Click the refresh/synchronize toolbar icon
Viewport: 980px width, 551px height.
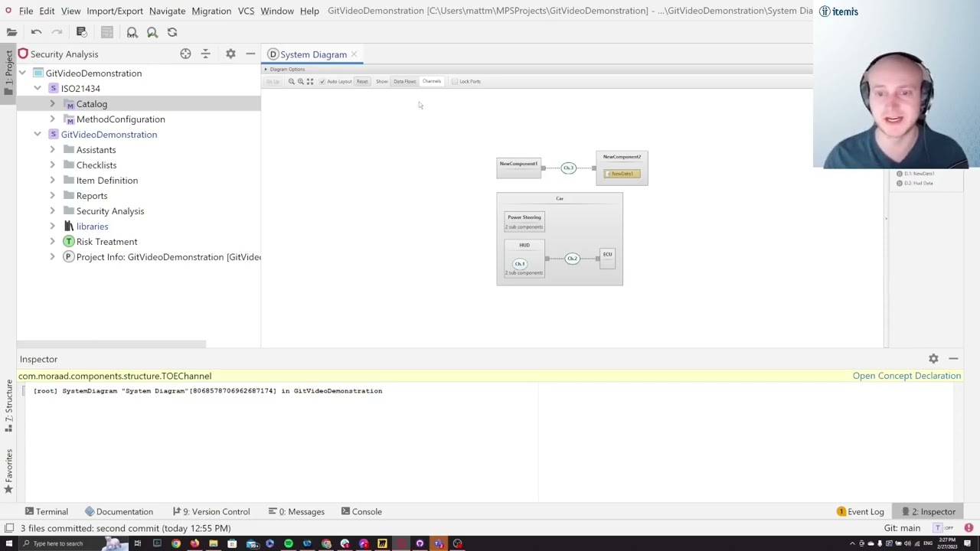tap(172, 32)
